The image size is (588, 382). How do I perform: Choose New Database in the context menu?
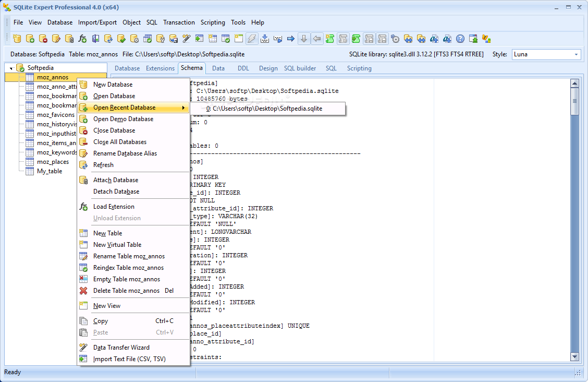point(133,85)
